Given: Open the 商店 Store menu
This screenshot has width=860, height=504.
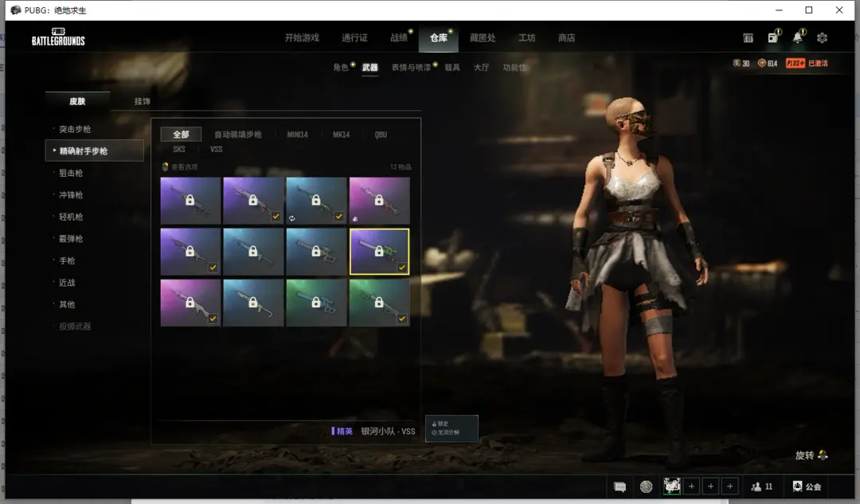Looking at the screenshot, I should click(567, 38).
